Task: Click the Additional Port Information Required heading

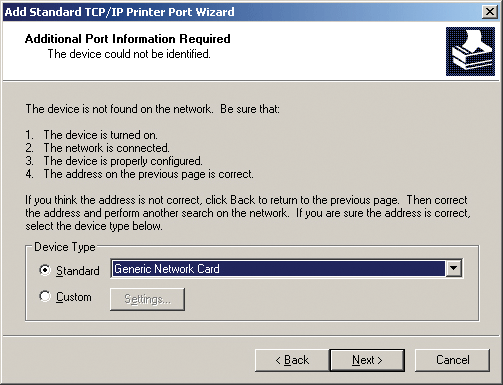Action: point(127,39)
